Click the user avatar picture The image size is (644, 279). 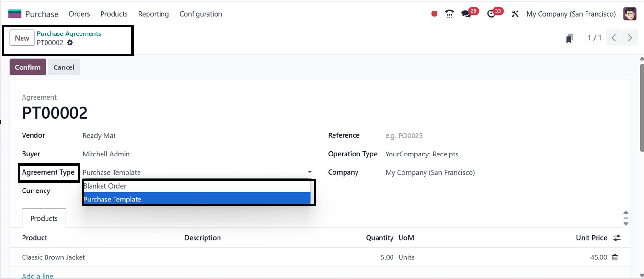[630, 14]
